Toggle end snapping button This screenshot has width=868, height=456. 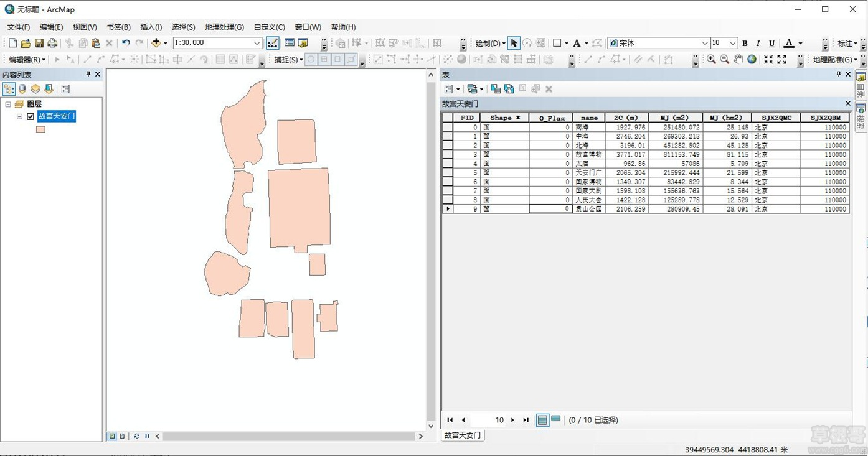coord(324,59)
